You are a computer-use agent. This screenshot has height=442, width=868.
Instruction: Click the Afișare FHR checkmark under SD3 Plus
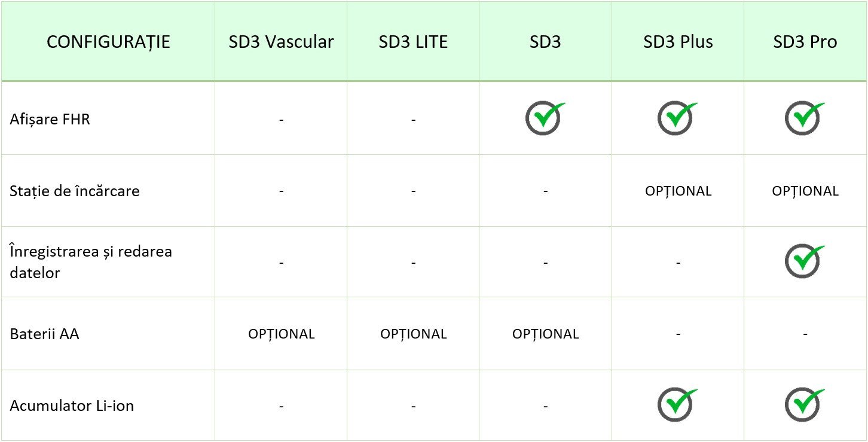(677, 118)
